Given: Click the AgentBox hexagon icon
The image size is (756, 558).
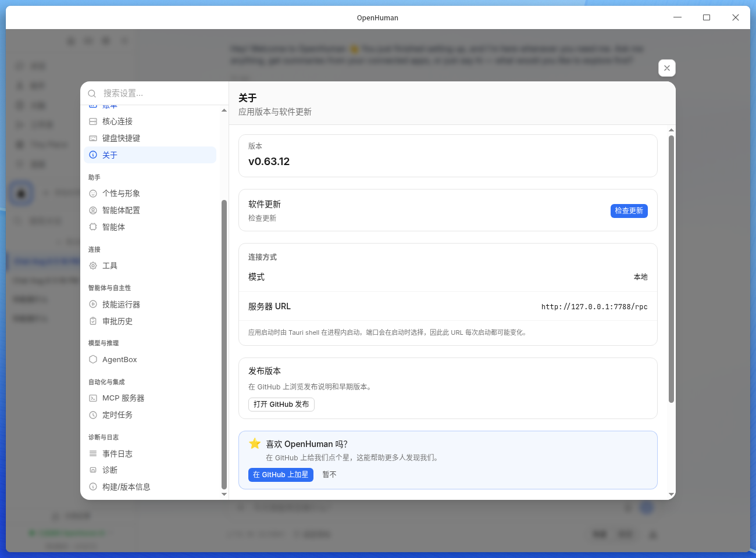Looking at the screenshot, I should 93,360.
